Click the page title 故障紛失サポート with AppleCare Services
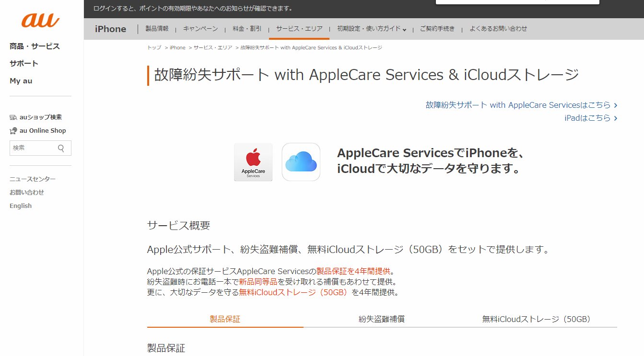 [x=367, y=75]
